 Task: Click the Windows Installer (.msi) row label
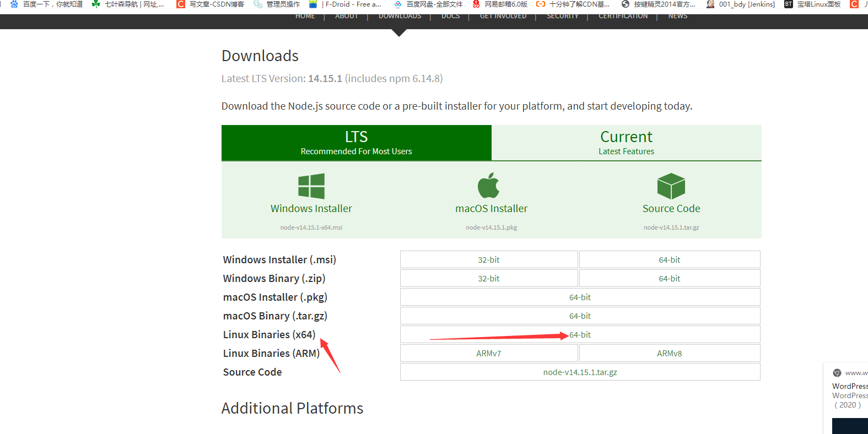[x=279, y=259]
